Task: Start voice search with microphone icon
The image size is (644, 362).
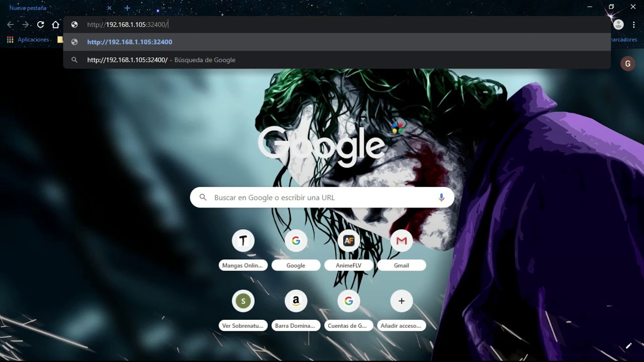Action: click(441, 198)
